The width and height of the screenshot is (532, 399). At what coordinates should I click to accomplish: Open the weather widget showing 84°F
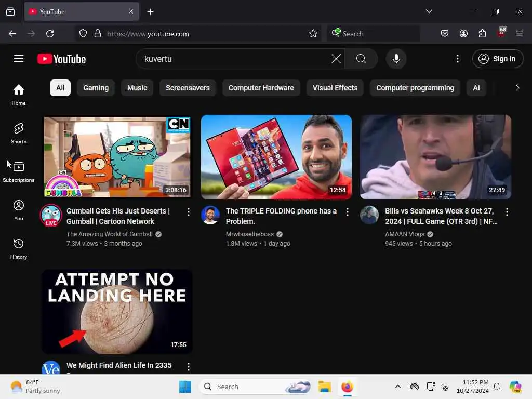(x=35, y=387)
